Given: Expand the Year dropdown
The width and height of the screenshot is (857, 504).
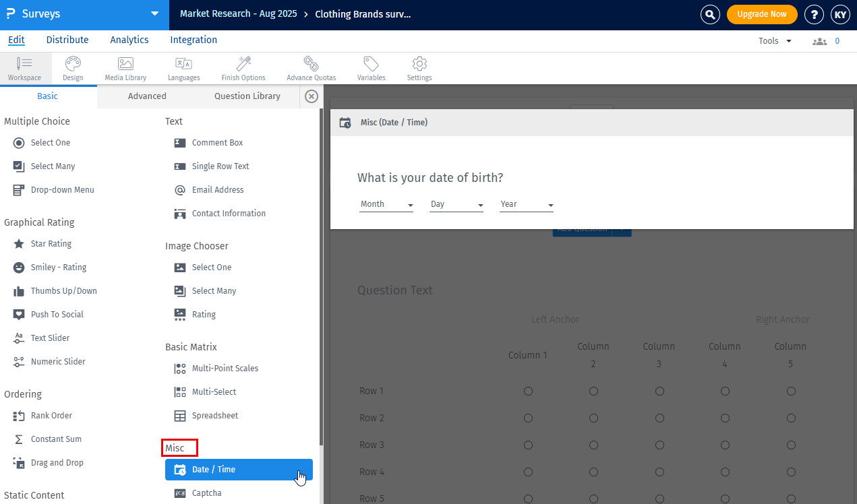Looking at the screenshot, I should pos(527,205).
